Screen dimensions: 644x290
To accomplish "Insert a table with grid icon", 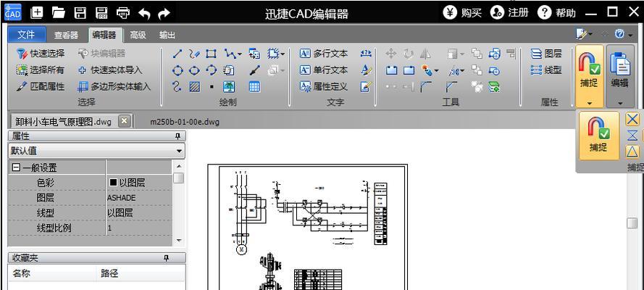I will coord(255,87).
